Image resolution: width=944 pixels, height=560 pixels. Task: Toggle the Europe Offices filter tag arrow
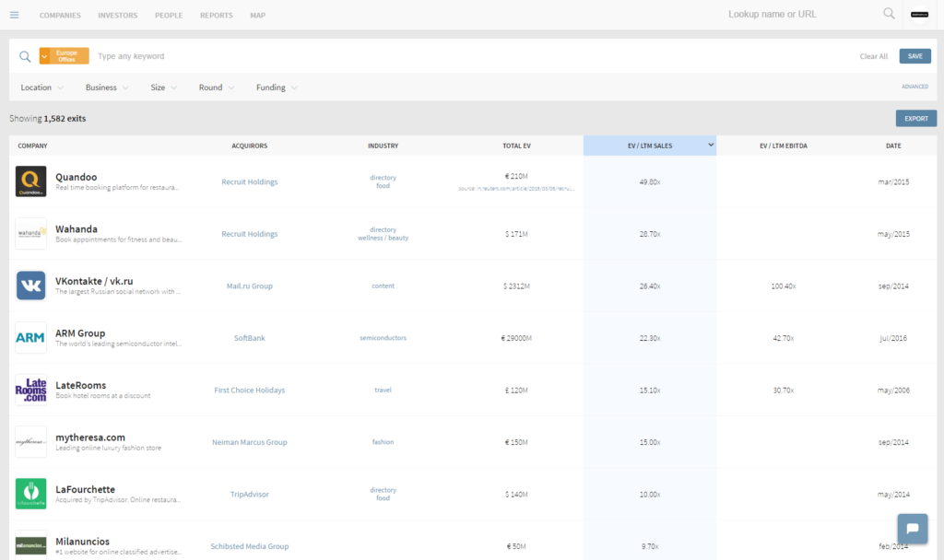coord(44,56)
